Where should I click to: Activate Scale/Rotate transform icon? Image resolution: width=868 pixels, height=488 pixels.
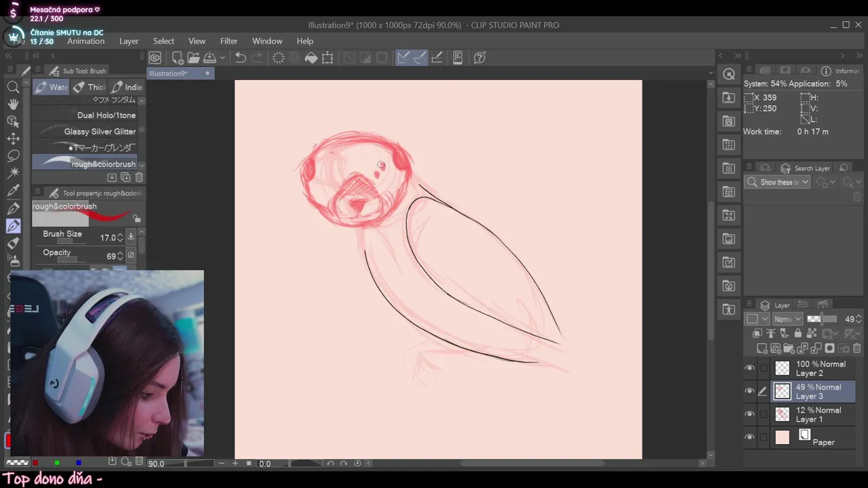[x=328, y=58]
